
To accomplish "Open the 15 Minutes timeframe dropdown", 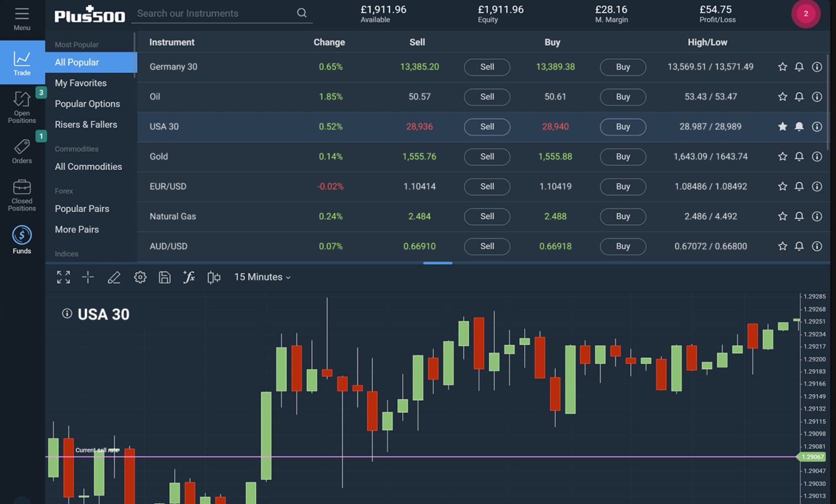I will [x=261, y=277].
